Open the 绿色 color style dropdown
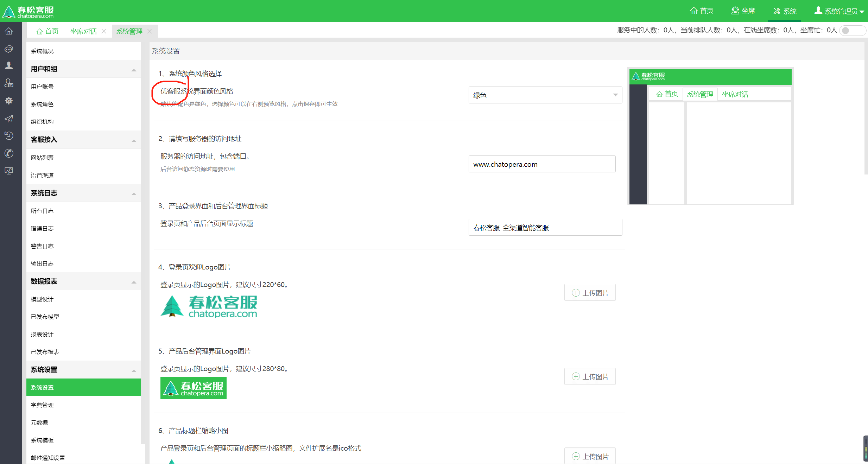Image resolution: width=868 pixels, height=464 pixels. (x=545, y=95)
